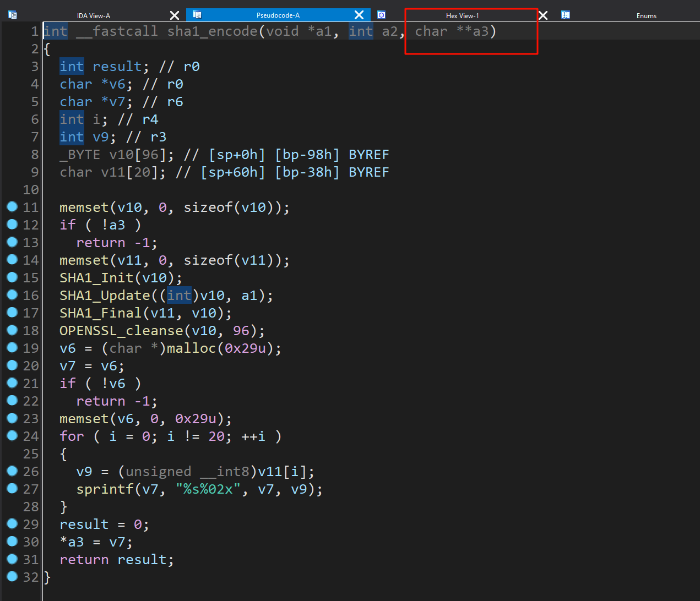The height and width of the screenshot is (601, 700).
Task: Toggle breakpoint dot on line 11
Action: (x=12, y=206)
